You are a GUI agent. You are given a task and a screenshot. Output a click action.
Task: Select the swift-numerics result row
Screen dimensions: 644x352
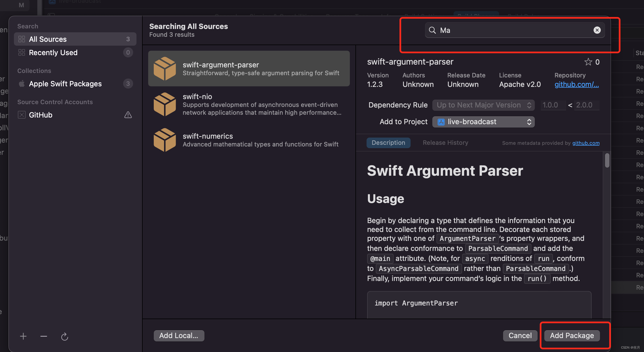pyautogui.click(x=249, y=140)
